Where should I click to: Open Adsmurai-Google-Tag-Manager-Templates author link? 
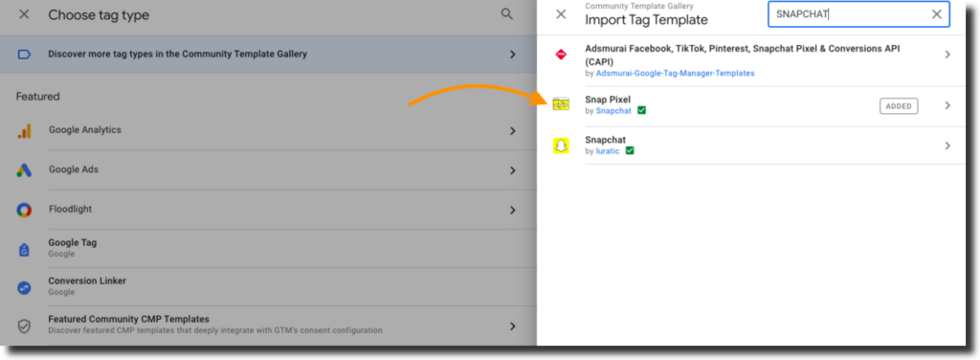tap(675, 73)
